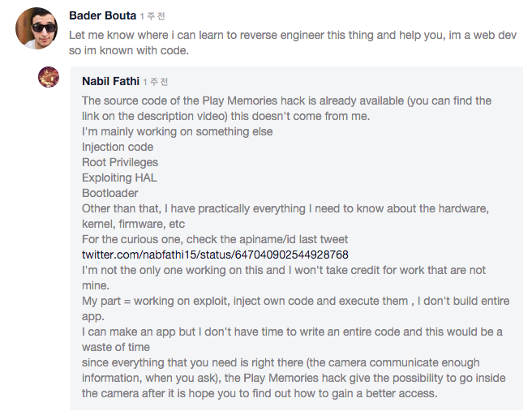Open the Bader Bouta username link
Viewport: 532px width, 411px height.
102,16
